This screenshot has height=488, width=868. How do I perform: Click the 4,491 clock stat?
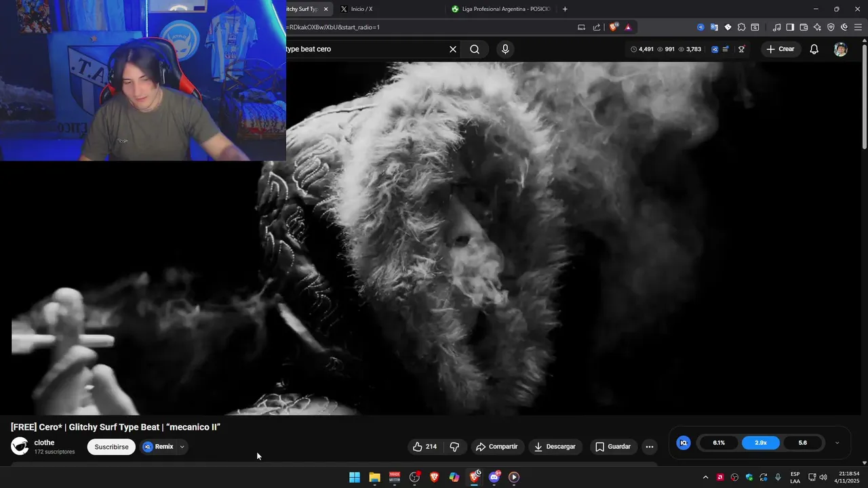coord(642,49)
